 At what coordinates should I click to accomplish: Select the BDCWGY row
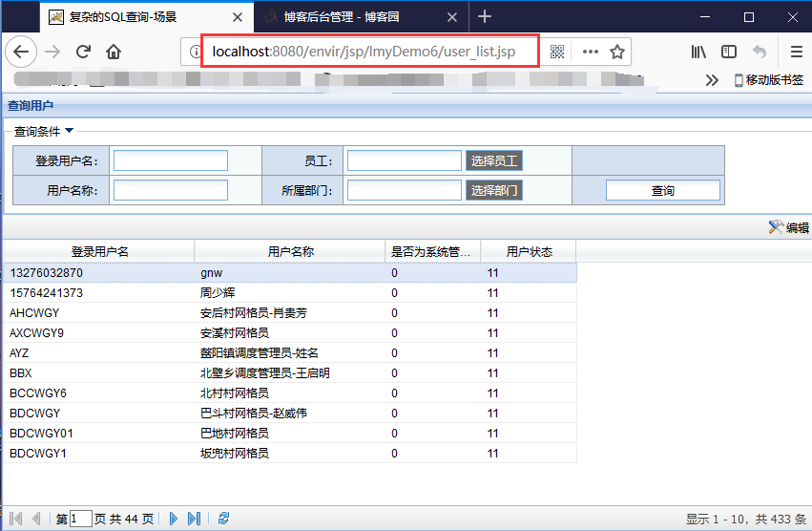[290, 414]
